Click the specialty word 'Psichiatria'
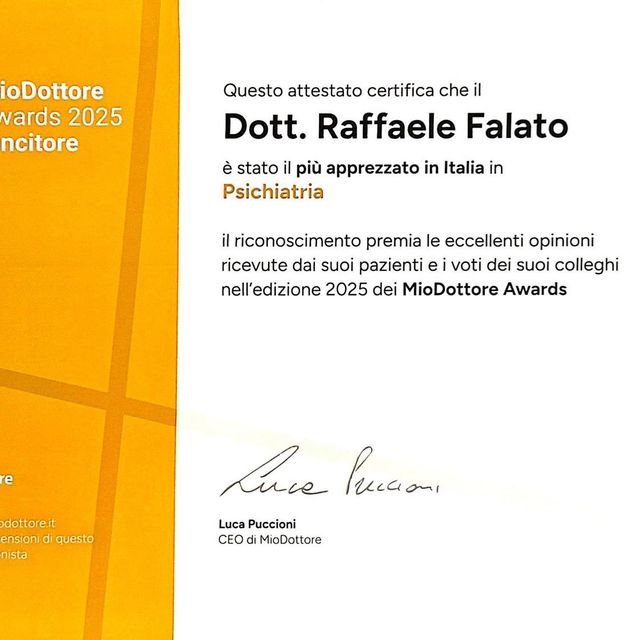The width and height of the screenshot is (640, 640). point(273,192)
